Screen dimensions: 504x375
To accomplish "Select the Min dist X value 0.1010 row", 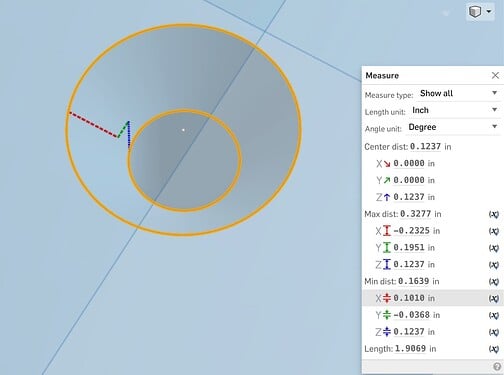I will pos(433,298).
